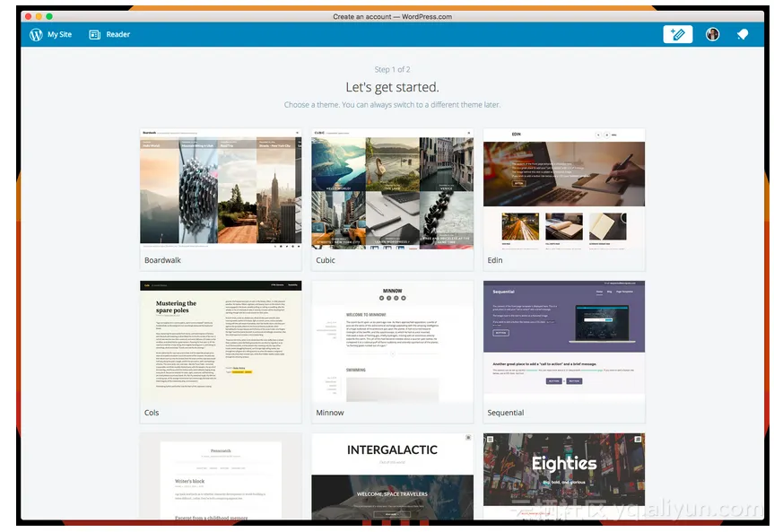Select the Cols theme preview image

pyautogui.click(x=221, y=341)
